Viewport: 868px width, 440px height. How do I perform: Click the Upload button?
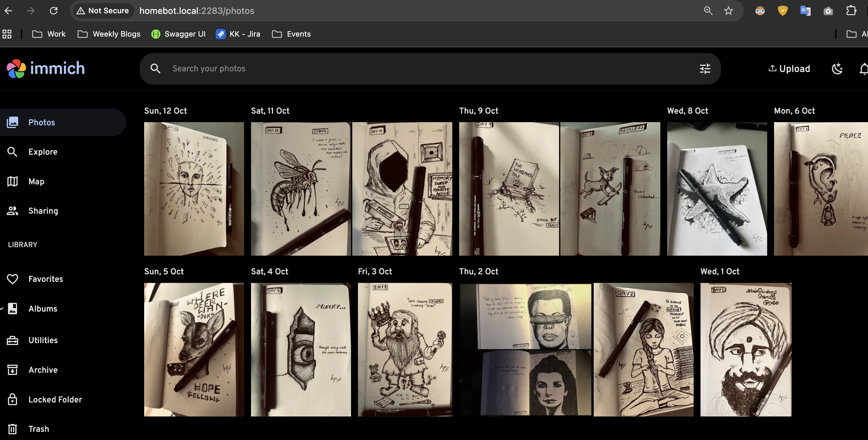pyautogui.click(x=789, y=69)
